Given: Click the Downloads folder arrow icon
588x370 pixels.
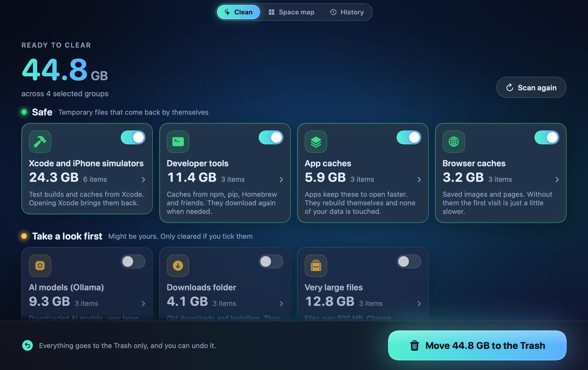Looking at the screenshot, I should 178,266.
